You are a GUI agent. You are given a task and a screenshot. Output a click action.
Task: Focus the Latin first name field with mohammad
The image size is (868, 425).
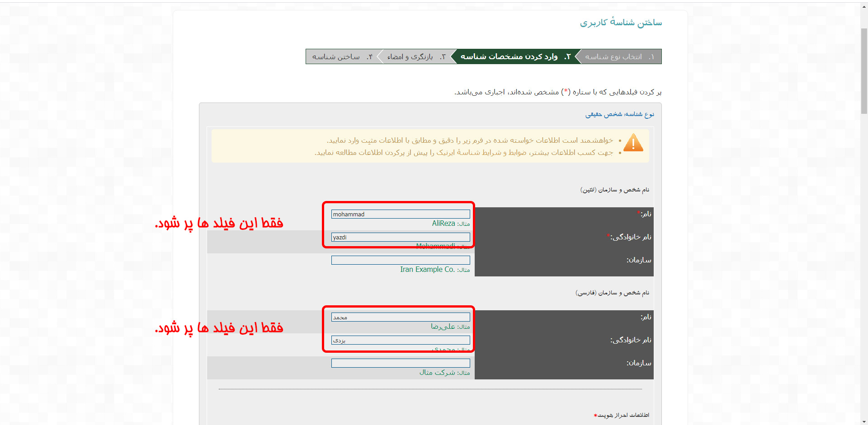click(400, 214)
